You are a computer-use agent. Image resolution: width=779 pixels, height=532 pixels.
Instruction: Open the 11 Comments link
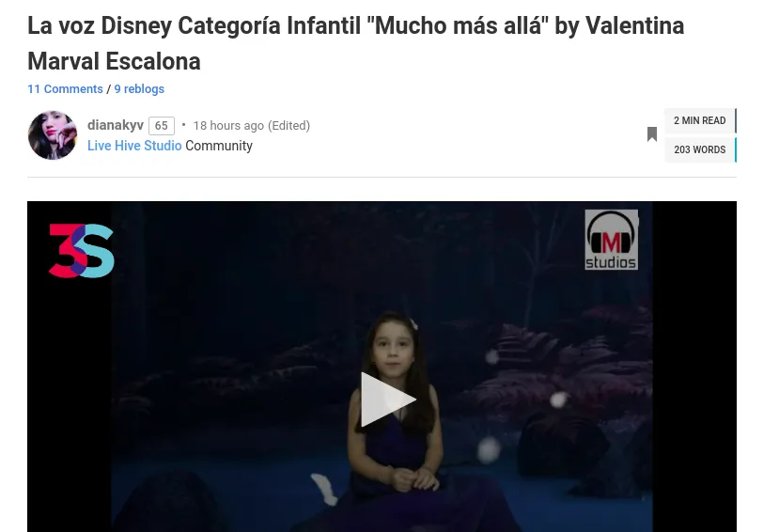(x=65, y=89)
